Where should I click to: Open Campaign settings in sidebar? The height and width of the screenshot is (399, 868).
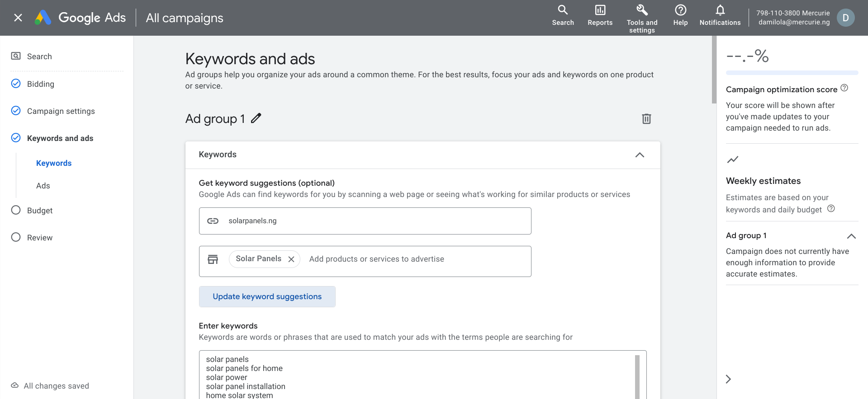point(61,111)
